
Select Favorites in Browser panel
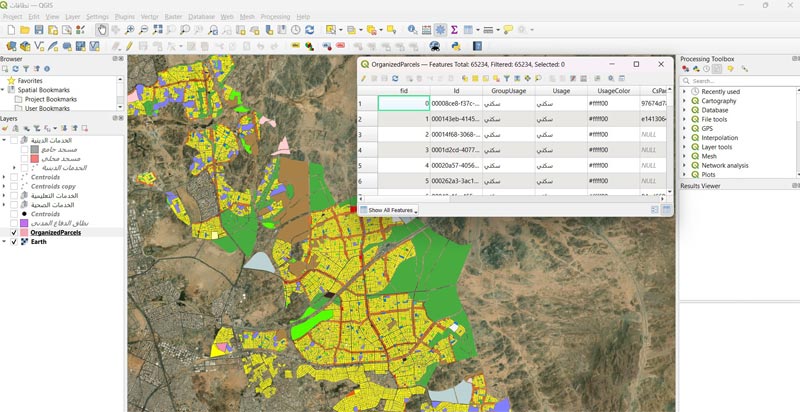30,81
